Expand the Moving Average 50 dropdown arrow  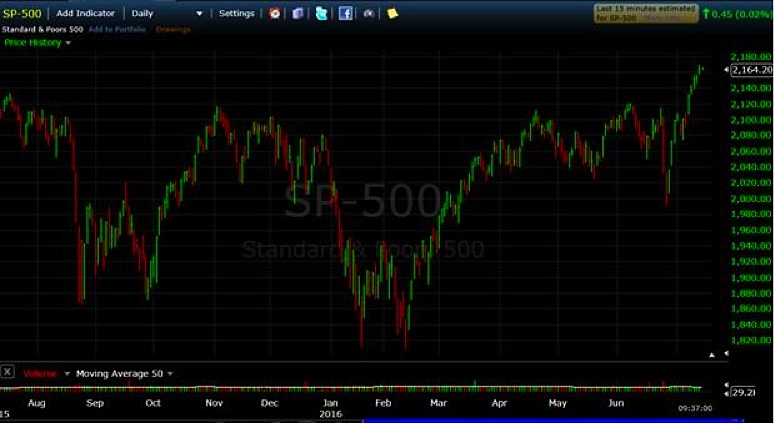point(170,374)
